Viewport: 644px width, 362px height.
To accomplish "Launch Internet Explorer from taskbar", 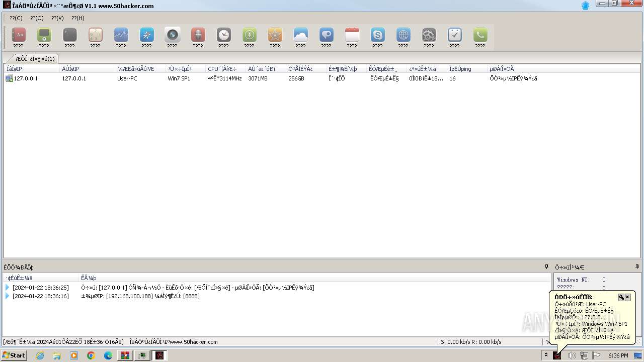I will 40,355.
